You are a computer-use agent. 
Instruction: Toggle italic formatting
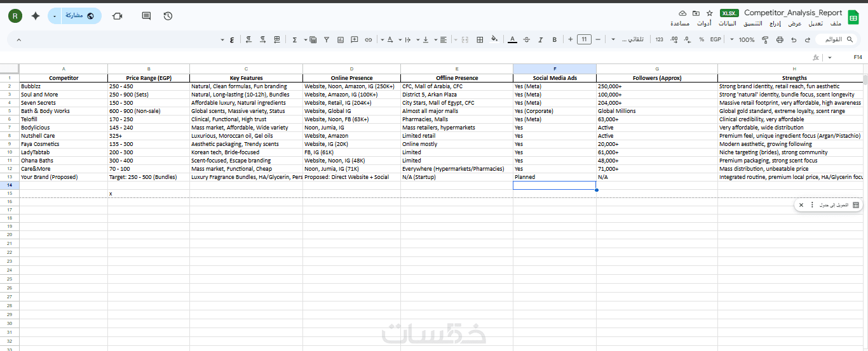(x=540, y=39)
